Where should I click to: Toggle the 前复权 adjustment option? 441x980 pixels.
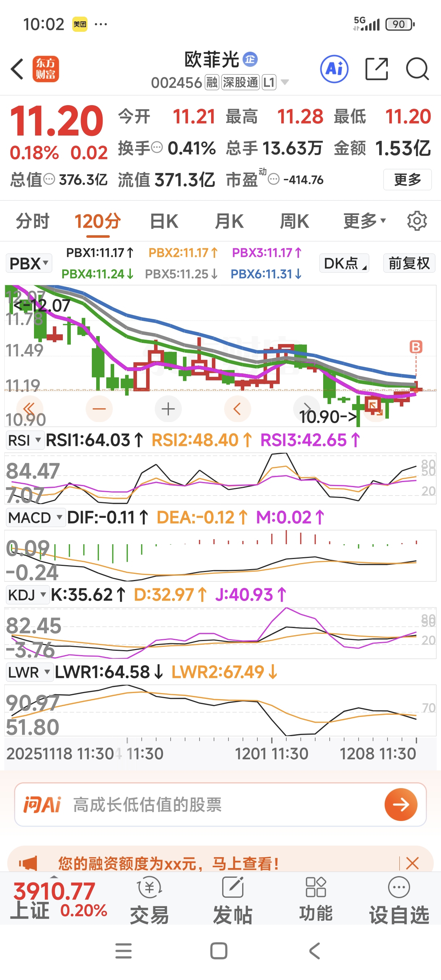point(409,263)
